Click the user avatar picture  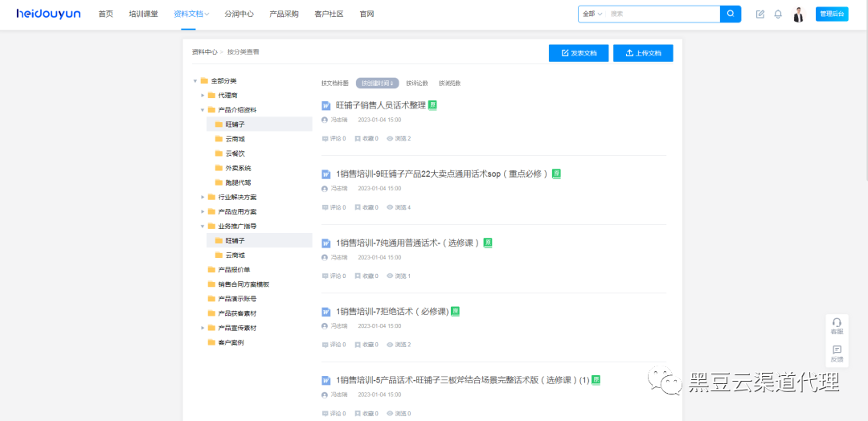tap(798, 14)
